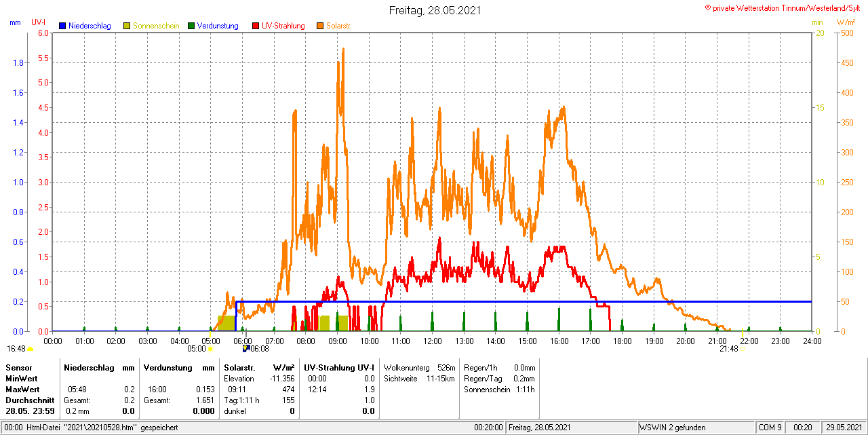Click the 28.05. 23:59 timestamp row label
The image size is (868, 435).
click(30, 411)
